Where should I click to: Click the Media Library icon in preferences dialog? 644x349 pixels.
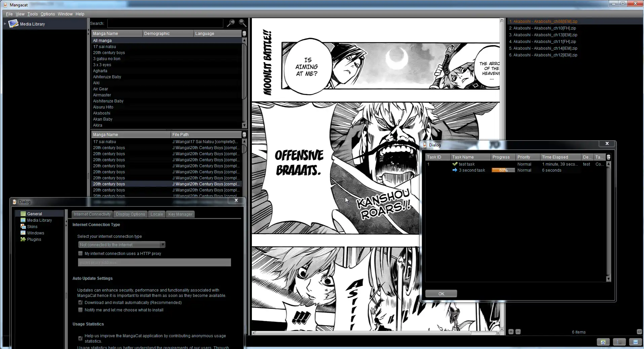23,220
